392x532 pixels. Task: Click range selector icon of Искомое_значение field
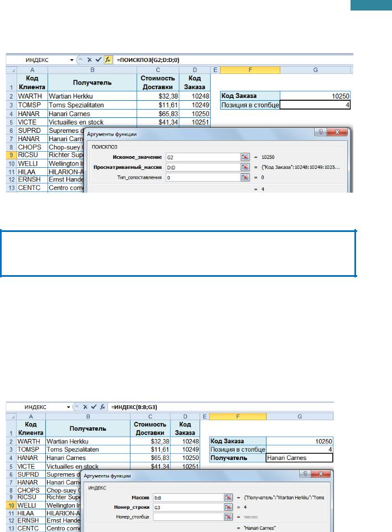[245, 157]
